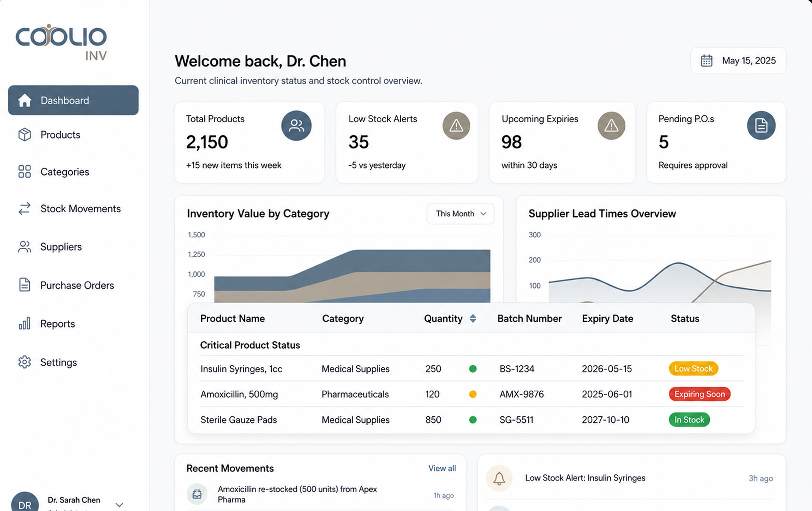Open the This Month dropdown
Screen dimensions: 812x511
point(460,214)
